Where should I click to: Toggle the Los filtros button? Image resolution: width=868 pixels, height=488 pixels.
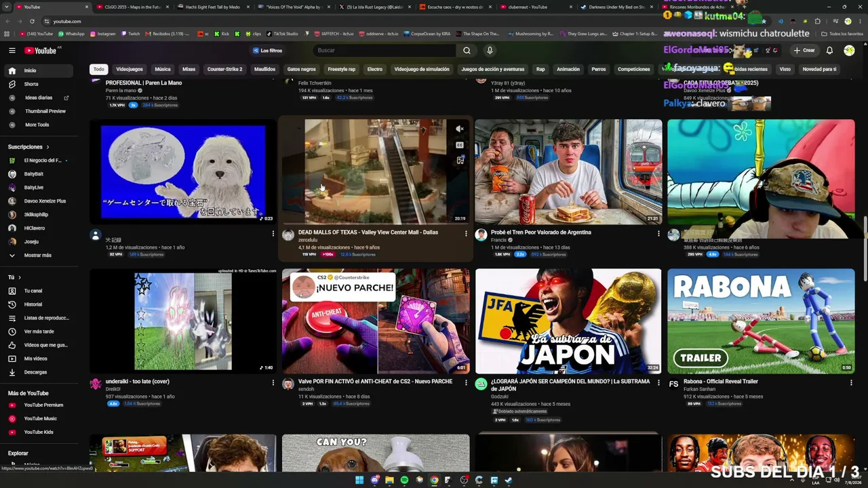tap(267, 50)
